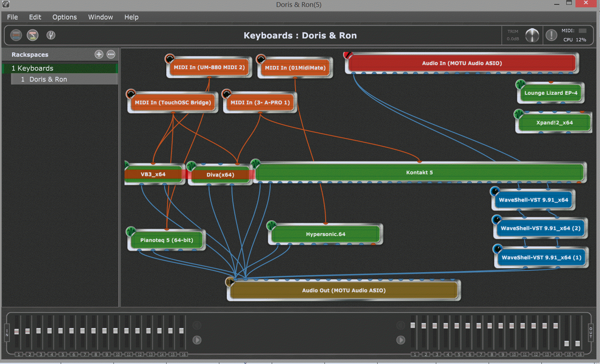Click the Pianoteq 5 (64-bit) plugin block
Viewport: 600px width, 364px height.
(167, 240)
